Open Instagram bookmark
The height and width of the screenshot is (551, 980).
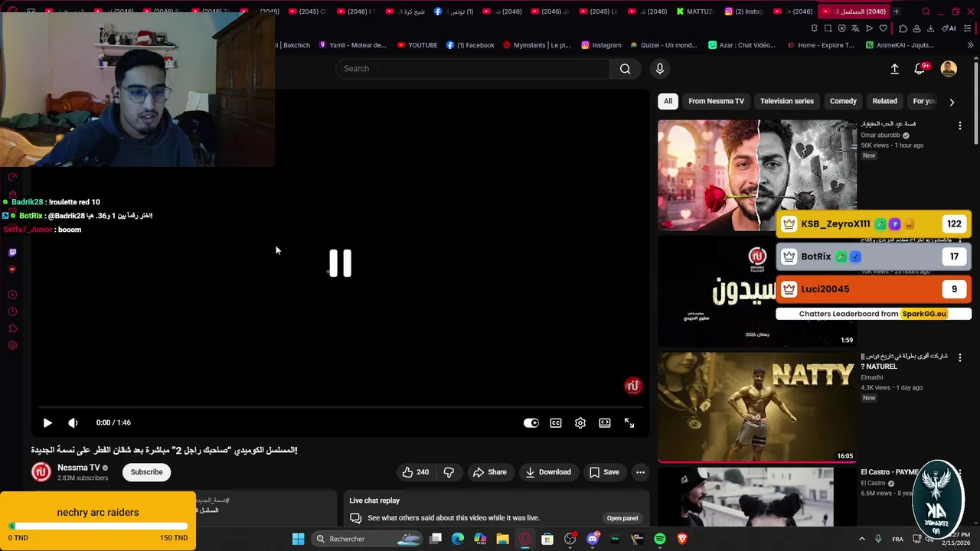[x=601, y=45]
